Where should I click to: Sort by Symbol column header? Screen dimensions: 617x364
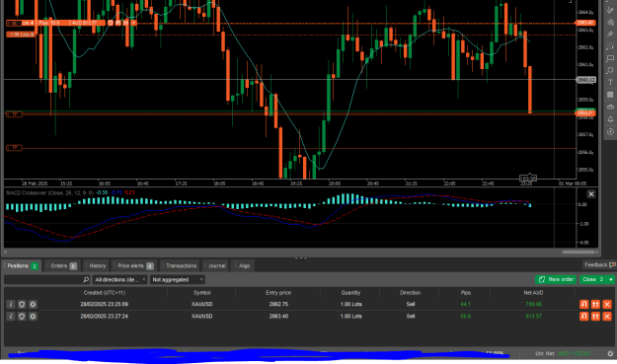201,293
